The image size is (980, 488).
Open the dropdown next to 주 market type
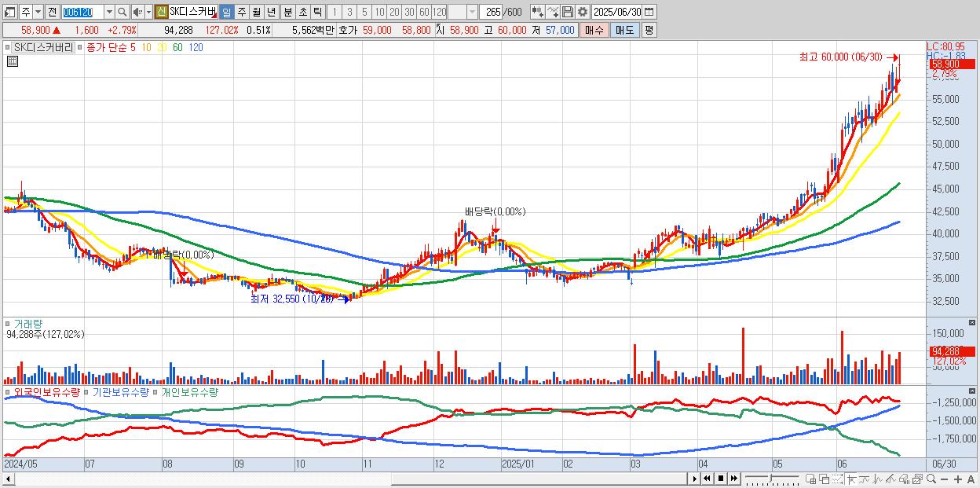pos(38,12)
